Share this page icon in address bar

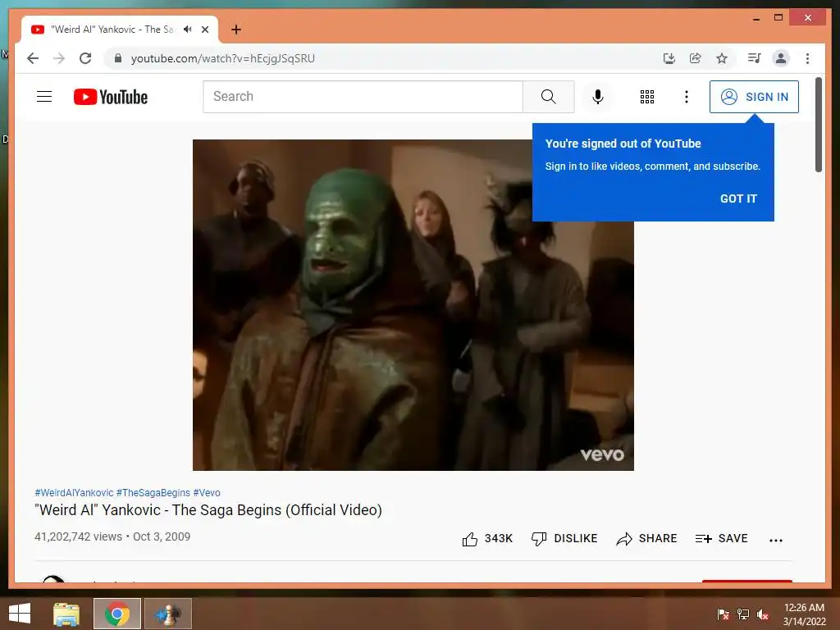(x=696, y=58)
